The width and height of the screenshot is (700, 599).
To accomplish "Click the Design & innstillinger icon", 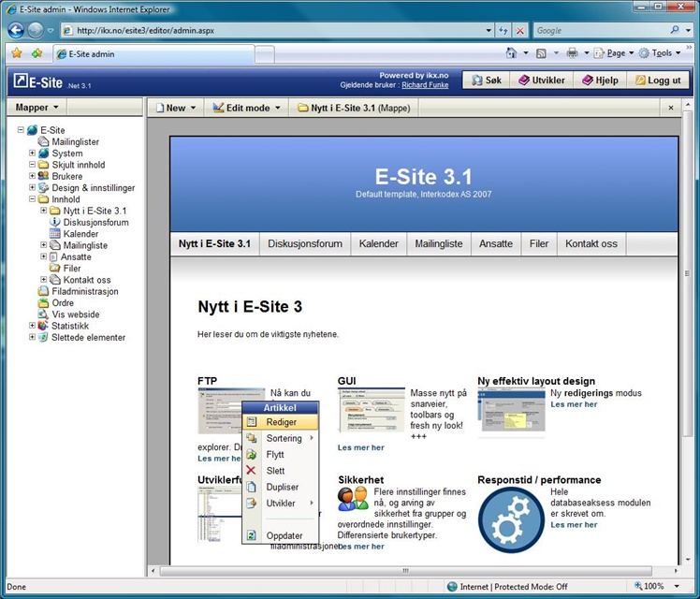I will (43, 187).
